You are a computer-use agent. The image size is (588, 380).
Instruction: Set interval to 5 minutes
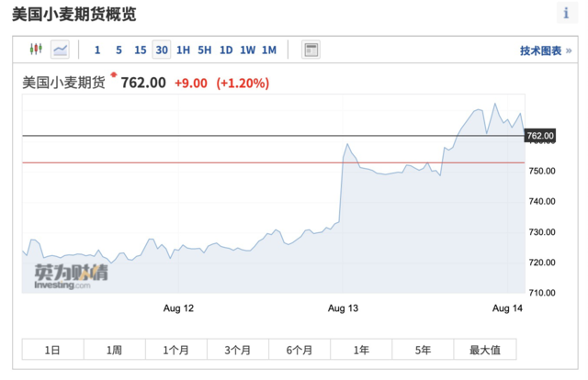pyautogui.click(x=119, y=50)
